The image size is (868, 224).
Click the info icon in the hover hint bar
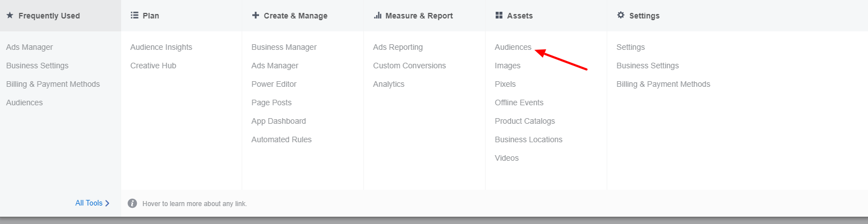(132, 203)
